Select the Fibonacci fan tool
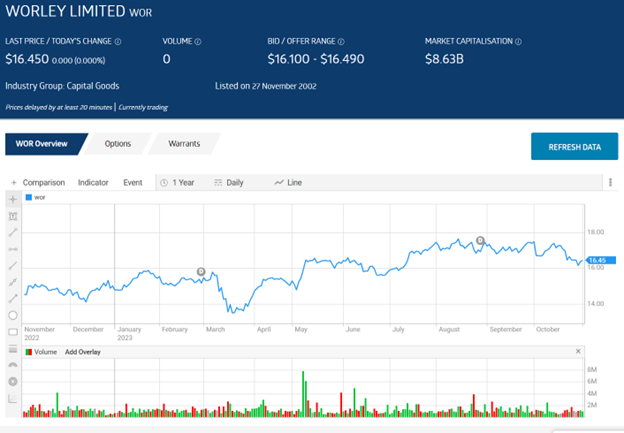This screenshot has width=624, height=433. click(13, 398)
